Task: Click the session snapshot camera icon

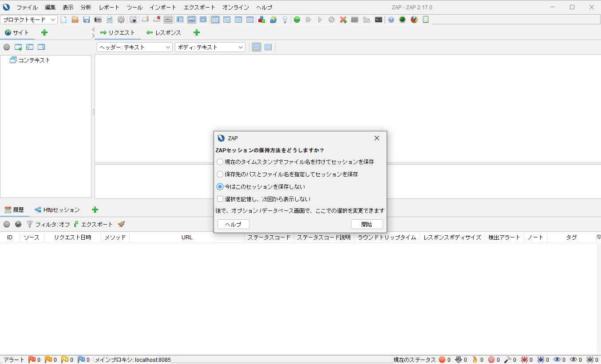Action: point(98,20)
